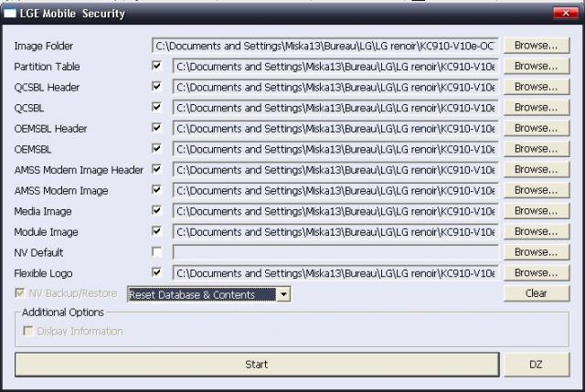The width and height of the screenshot is (585, 392).
Task: Click the OEMSBL path field
Action: pos(335,149)
